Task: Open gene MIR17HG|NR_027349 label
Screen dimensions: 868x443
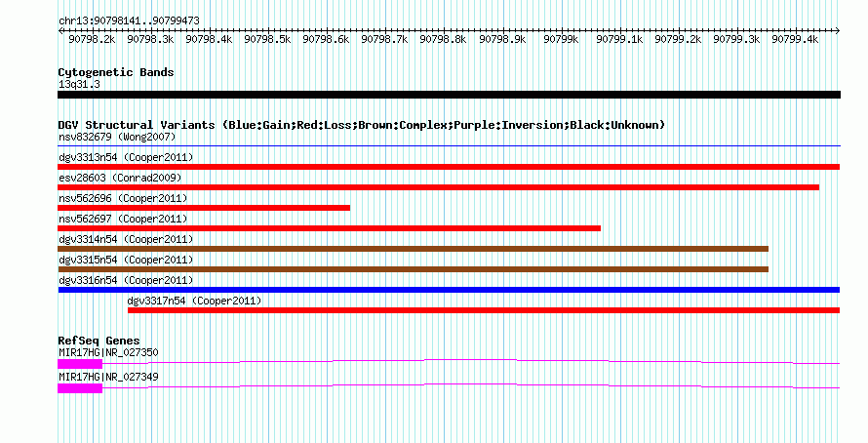Action: click(108, 377)
